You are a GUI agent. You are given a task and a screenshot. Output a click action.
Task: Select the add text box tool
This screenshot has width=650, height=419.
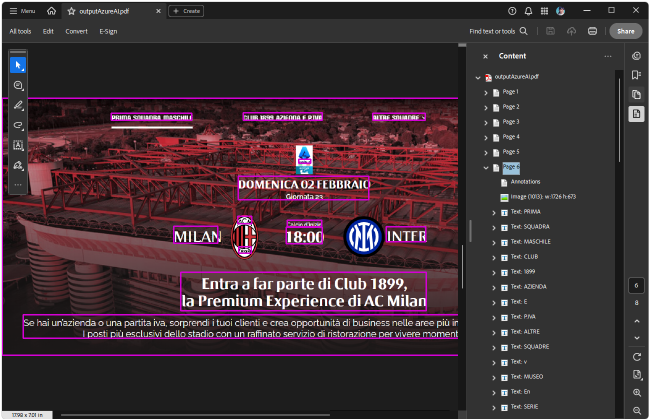pos(18,145)
